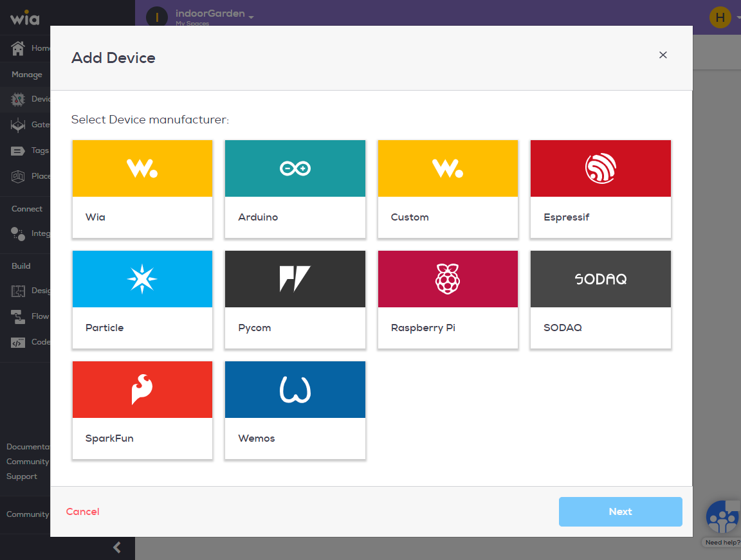Click the Community link above the collapse arrow
The width and height of the screenshot is (741, 560).
(28, 514)
